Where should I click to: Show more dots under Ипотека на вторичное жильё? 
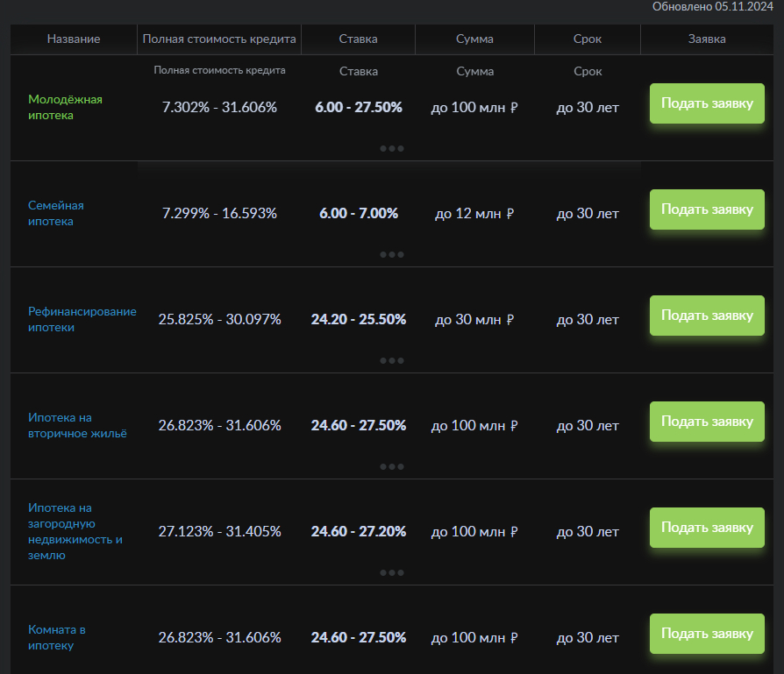[x=392, y=466]
